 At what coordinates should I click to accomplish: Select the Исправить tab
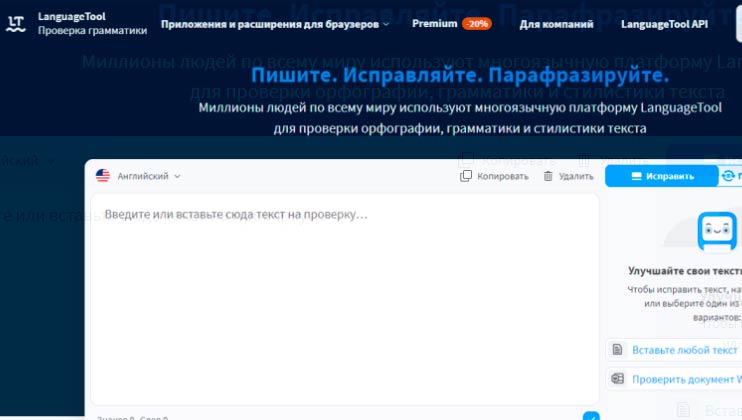661,176
